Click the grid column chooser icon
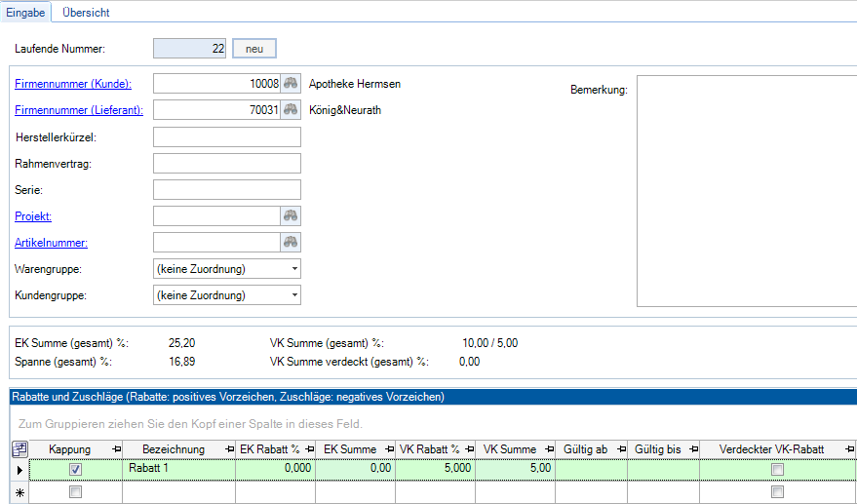 point(19,449)
